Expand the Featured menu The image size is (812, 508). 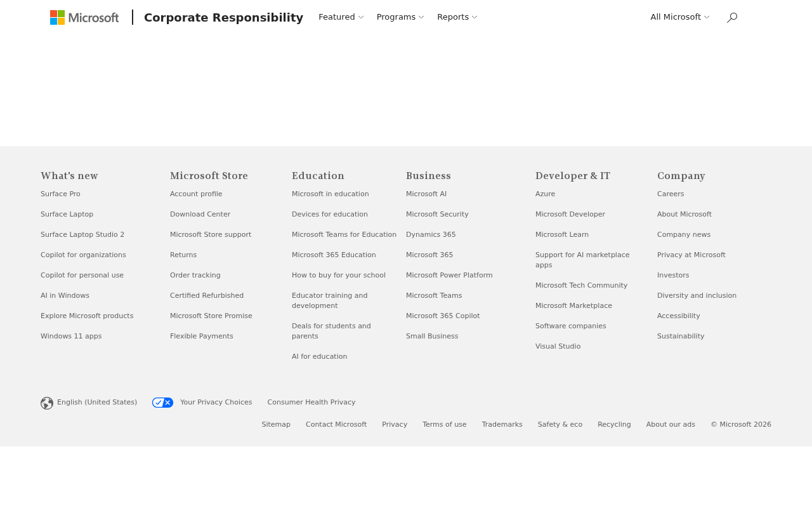click(341, 17)
